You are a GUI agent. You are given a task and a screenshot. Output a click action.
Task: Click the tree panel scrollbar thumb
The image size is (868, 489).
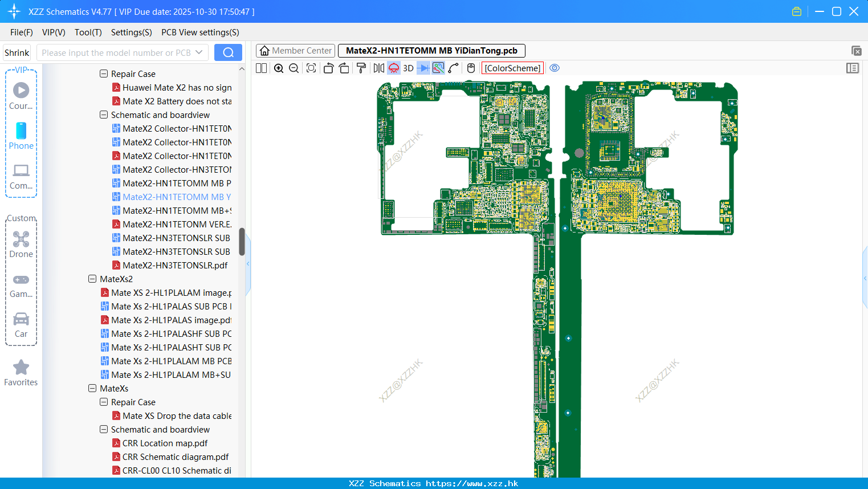(x=242, y=242)
